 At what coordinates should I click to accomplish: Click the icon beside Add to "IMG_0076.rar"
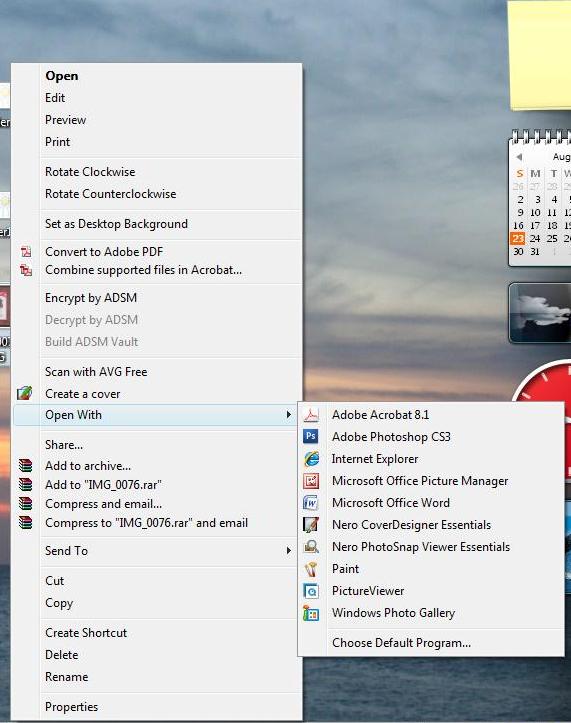tap(25, 485)
